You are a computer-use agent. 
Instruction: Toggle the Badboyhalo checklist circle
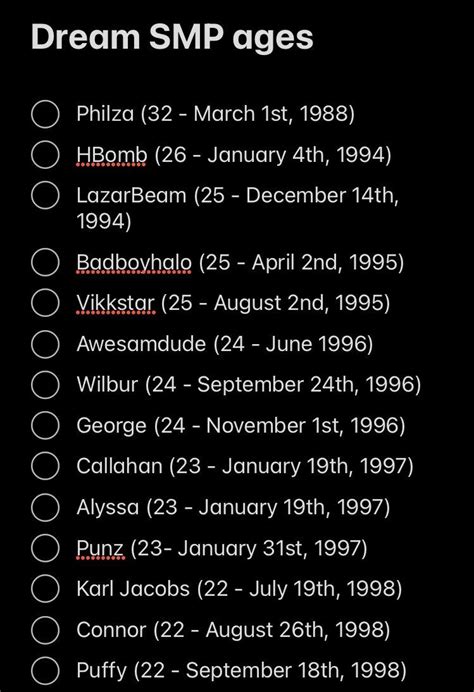coord(45,262)
